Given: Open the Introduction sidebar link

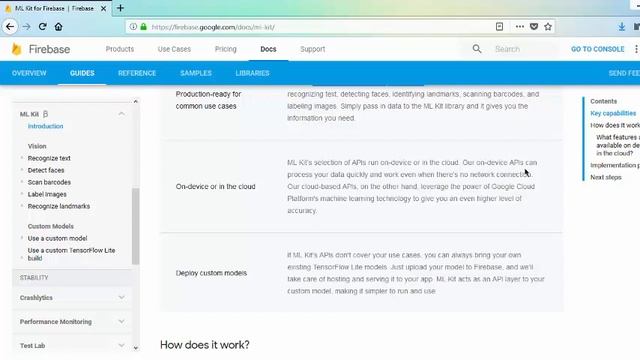Looking at the screenshot, I should pyautogui.click(x=45, y=126).
